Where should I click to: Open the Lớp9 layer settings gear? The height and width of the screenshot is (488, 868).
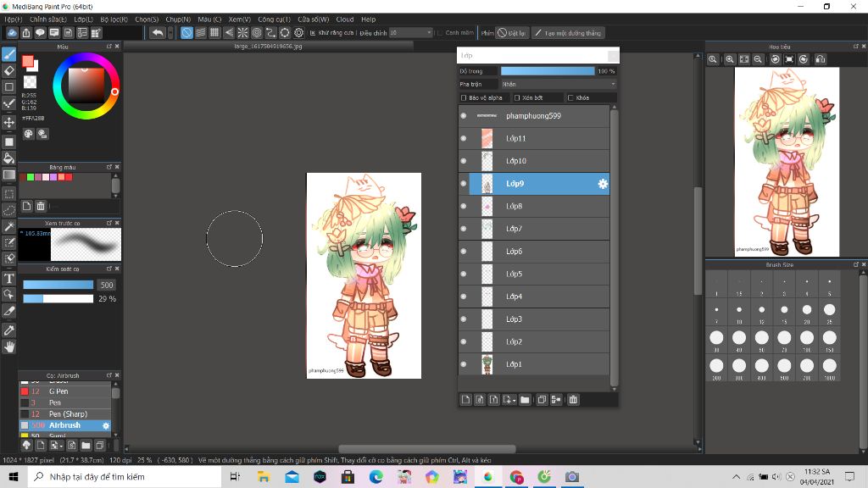coord(603,184)
